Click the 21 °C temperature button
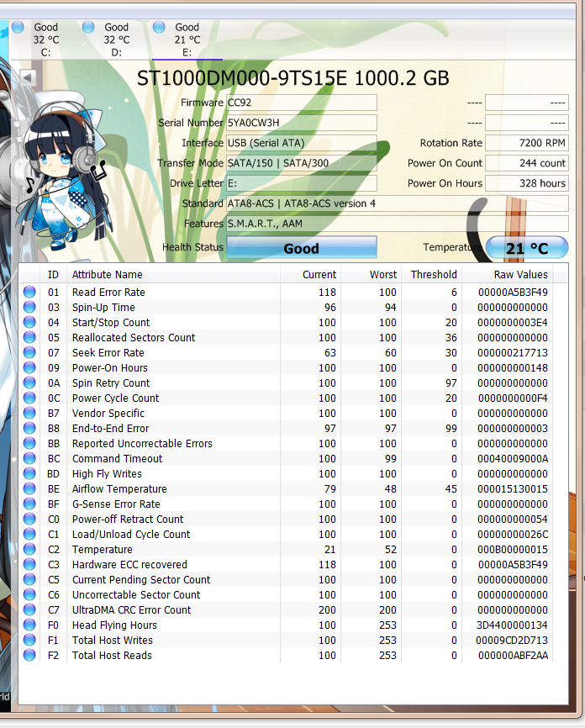Image resolution: width=585 pixels, height=728 pixels. (526, 248)
